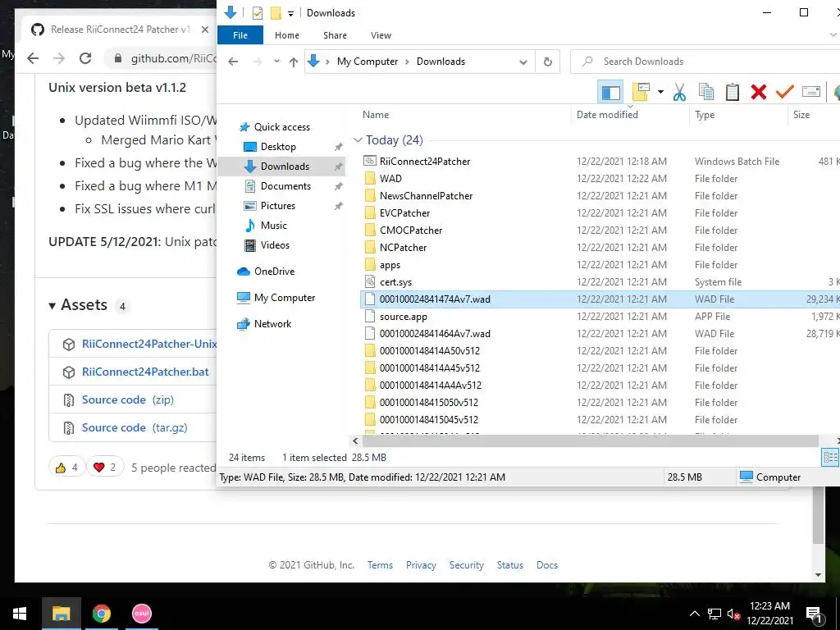Unpin Desktop using its pin icon

[x=338, y=147]
